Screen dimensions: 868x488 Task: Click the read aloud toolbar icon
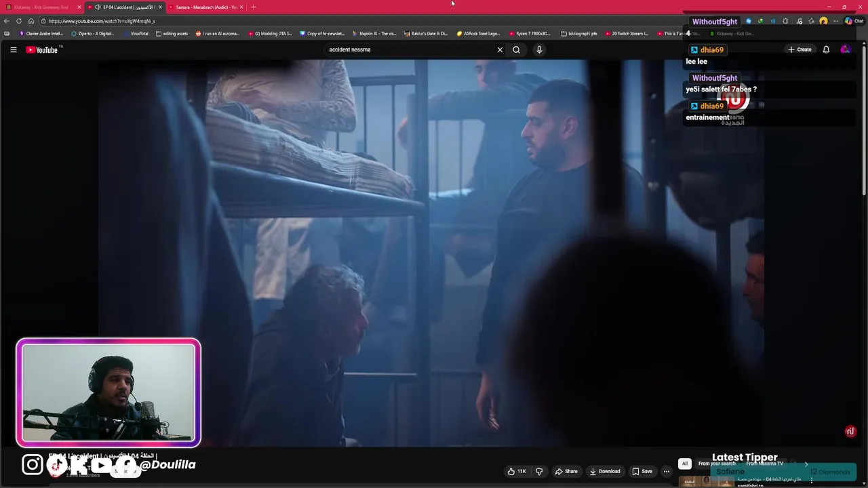point(773,21)
